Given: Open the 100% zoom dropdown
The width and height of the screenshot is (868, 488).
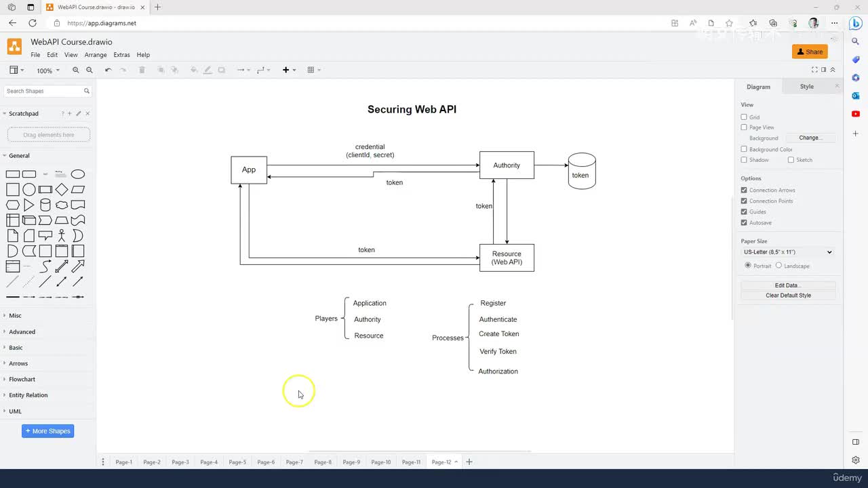Looking at the screenshot, I should tap(47, 70).
